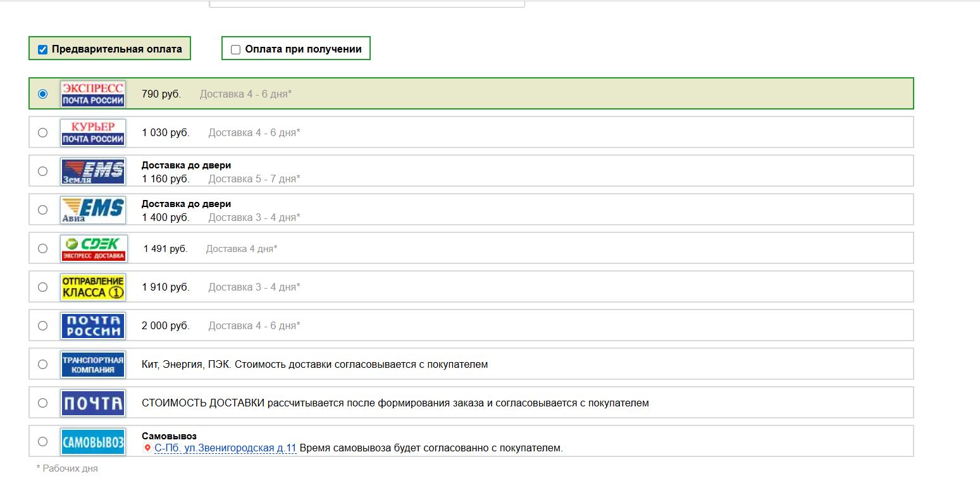Screen dimensions: 980x483
Task: Select the Курьер Почта России shipping option
Action: click(42, 132)
